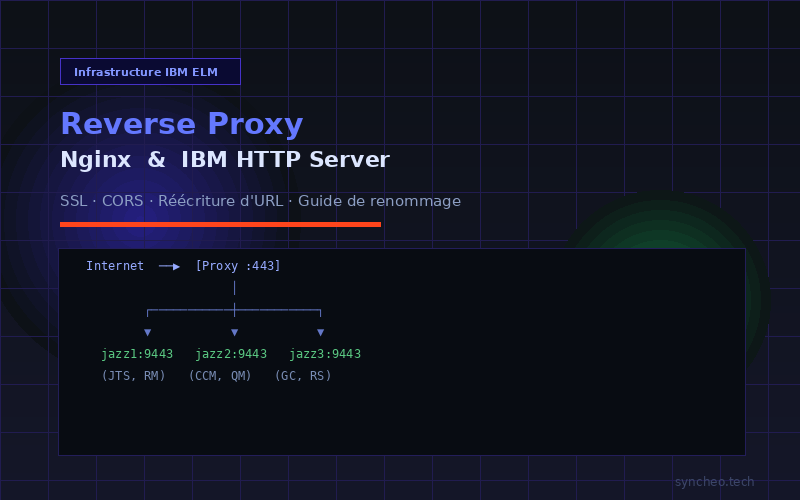Screen dimensions: 800x500
Task: Click the down arrow above jazz1:9443
Action: tap(148, 331)
